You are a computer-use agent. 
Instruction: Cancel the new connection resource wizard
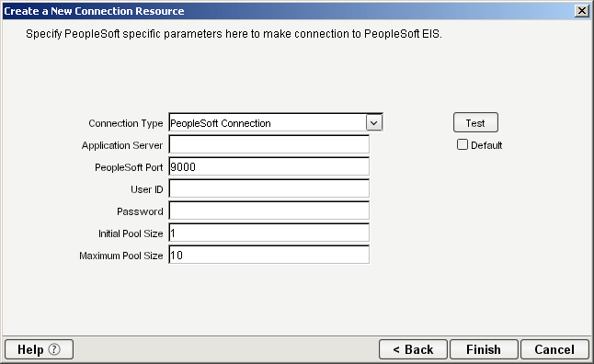click(x=554, y=349)
